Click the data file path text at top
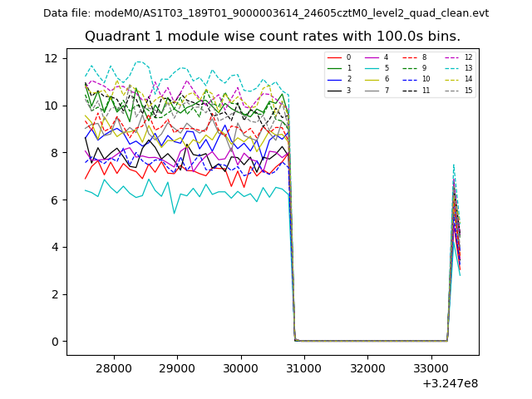 pos(266,13)
